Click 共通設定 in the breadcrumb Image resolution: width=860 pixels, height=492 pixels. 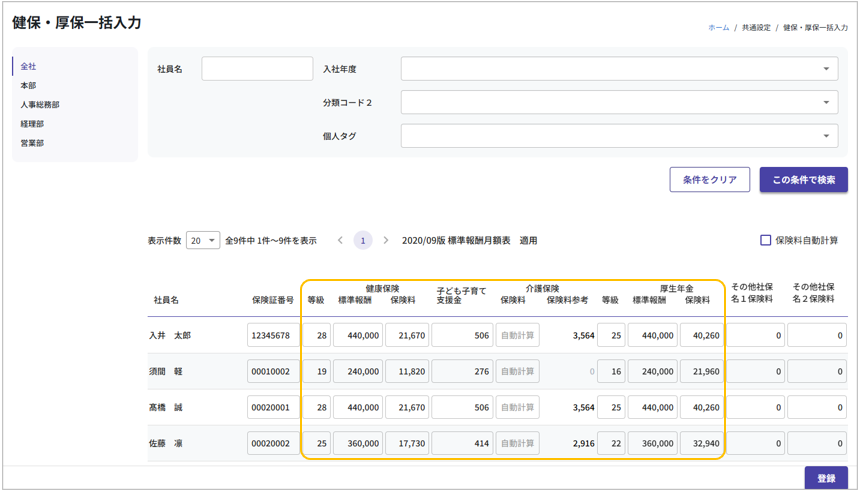pos(756,28)
